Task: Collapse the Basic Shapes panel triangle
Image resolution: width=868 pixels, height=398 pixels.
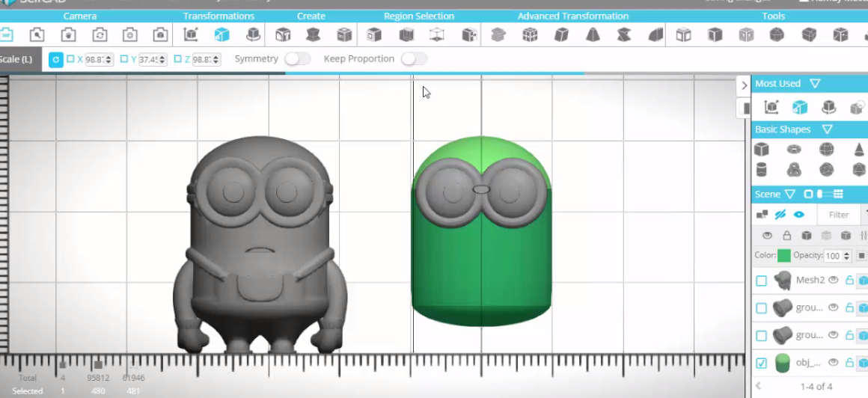Action: click(x=827, y=129)
